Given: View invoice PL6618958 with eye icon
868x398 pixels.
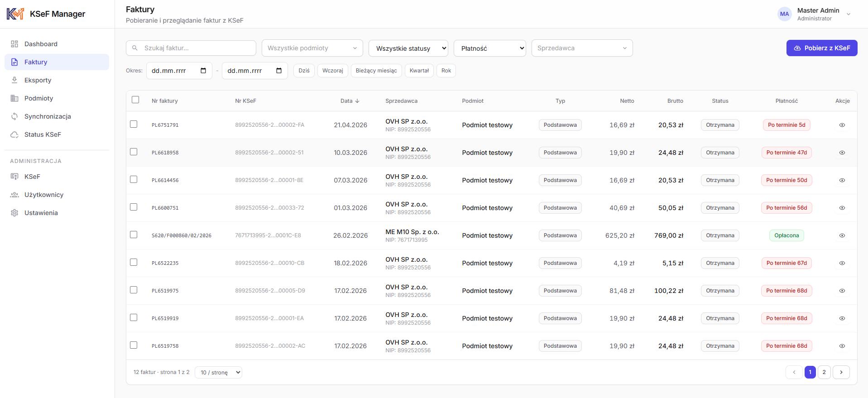Looking at the screenshot, I should pyautogui.click(x=842, y=153).
